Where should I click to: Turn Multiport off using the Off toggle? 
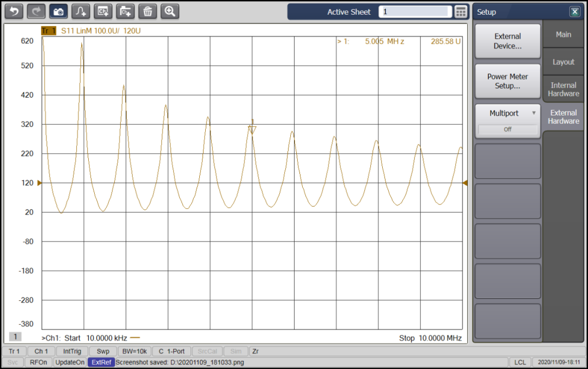[x=507, y=129]
